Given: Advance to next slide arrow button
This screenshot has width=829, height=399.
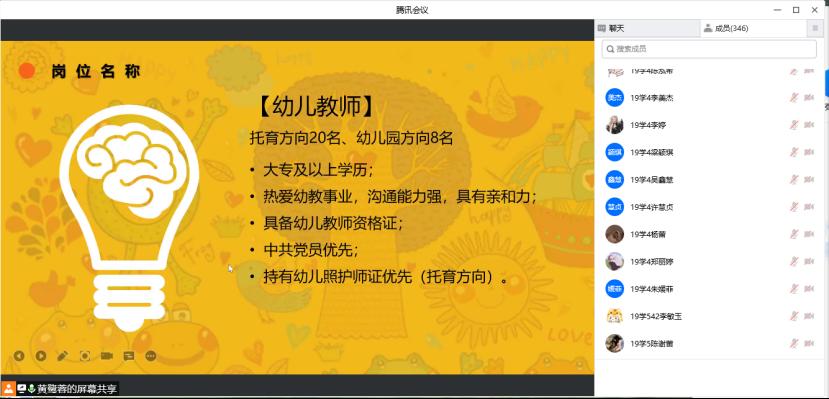Looking at the screenshot, I should [x=41, y=356].
